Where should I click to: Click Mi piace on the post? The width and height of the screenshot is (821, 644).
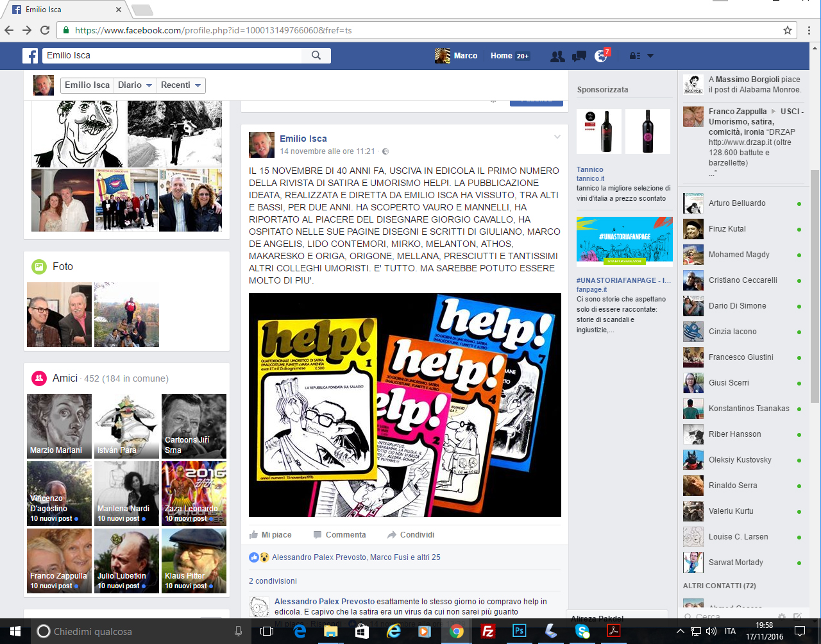point(270,535)
